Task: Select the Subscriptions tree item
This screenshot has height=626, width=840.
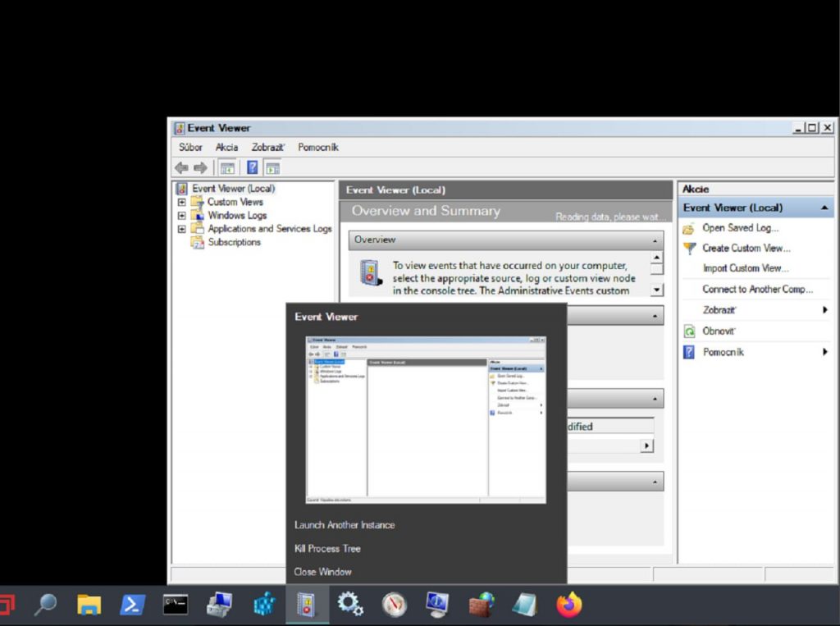Action: tap(234, 242)
